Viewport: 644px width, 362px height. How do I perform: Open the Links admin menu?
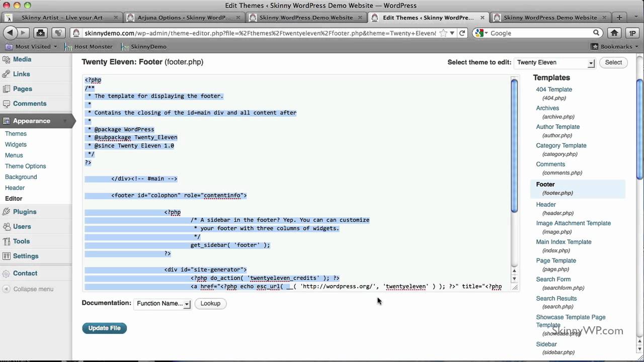(x=21, y=74)
